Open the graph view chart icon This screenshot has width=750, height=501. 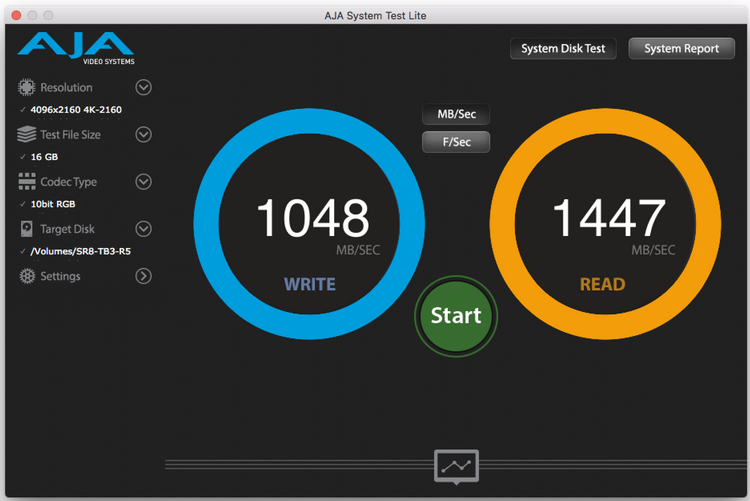tap(456, 467)
